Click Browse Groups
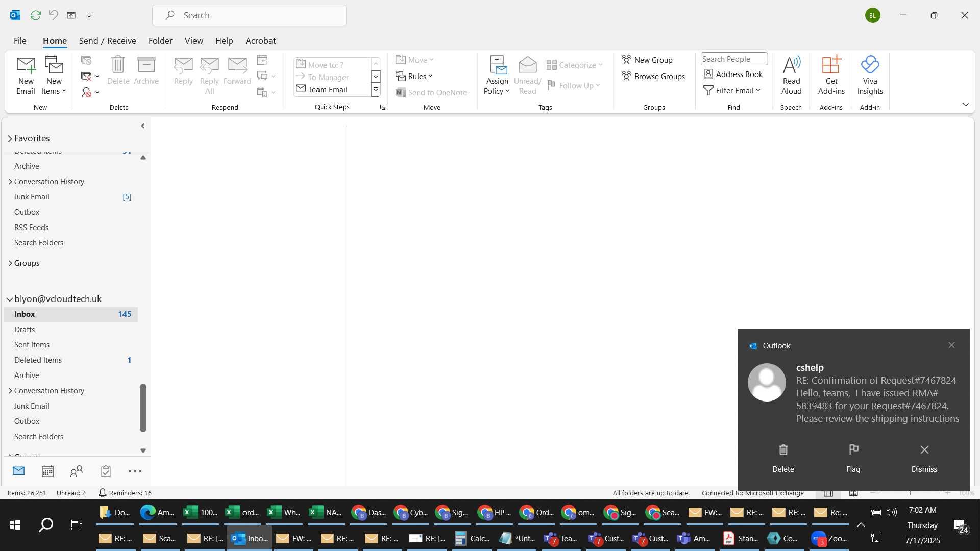 tap(653, 76)
